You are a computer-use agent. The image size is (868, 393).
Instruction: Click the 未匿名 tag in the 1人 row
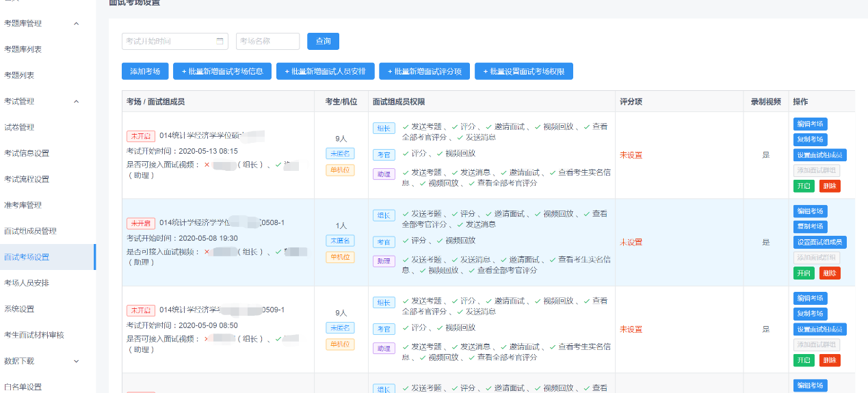click(340, 241)
